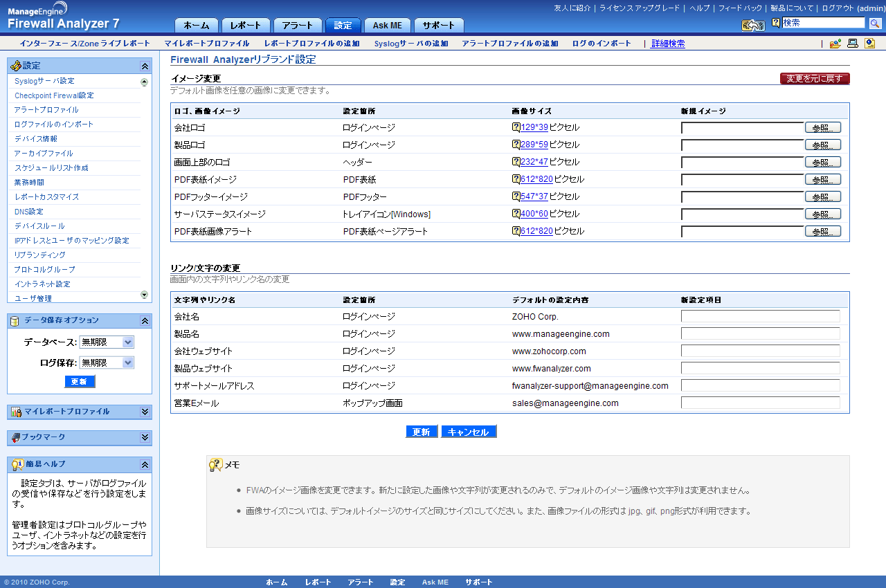Open DNS設定 in the settings sidebar

tap(29, 212)
